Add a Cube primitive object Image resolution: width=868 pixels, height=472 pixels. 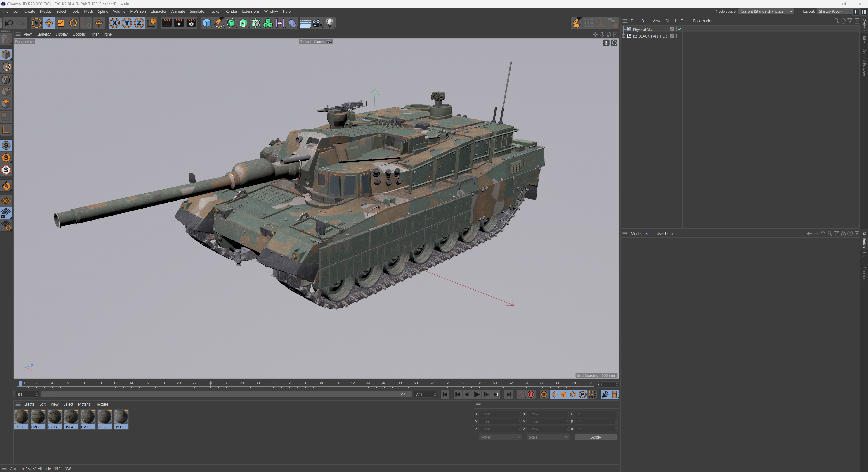(x=207, y=23)
